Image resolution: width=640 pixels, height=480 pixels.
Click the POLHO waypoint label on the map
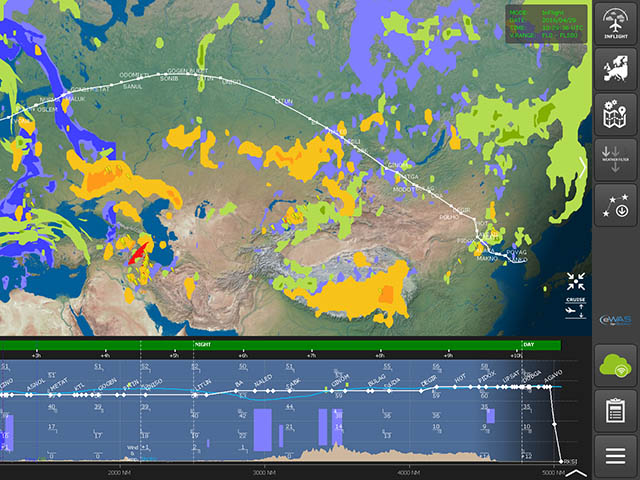[x=449, y=217]
